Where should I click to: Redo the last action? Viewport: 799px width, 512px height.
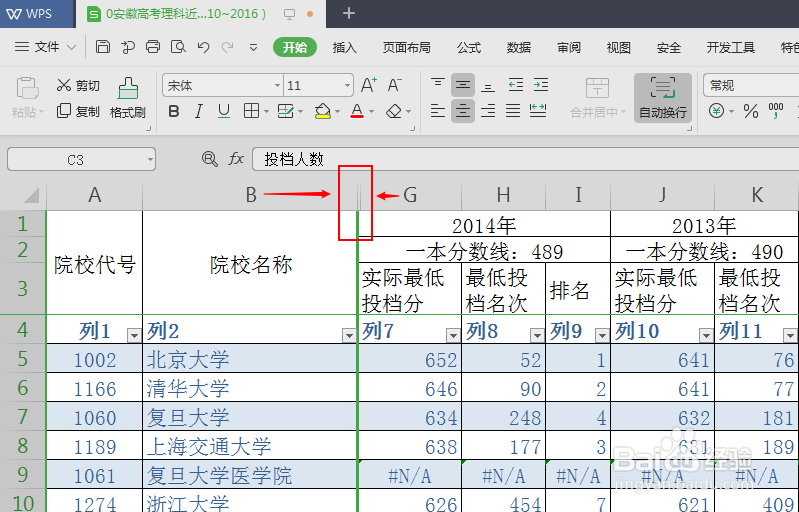point(227,47)
